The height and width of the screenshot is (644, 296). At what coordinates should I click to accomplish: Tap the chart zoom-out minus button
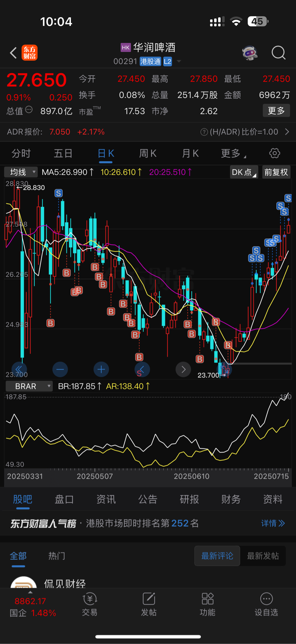[60, 369]
